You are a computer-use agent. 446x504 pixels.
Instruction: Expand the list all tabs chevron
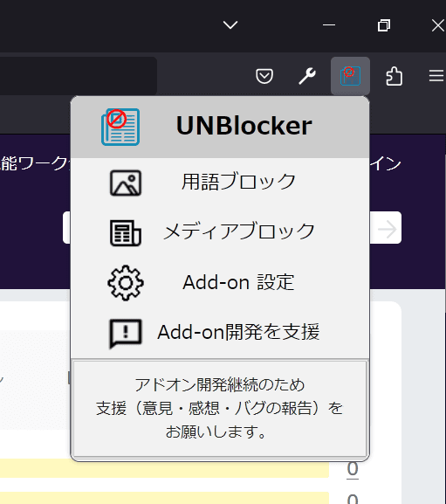[230, 24]
